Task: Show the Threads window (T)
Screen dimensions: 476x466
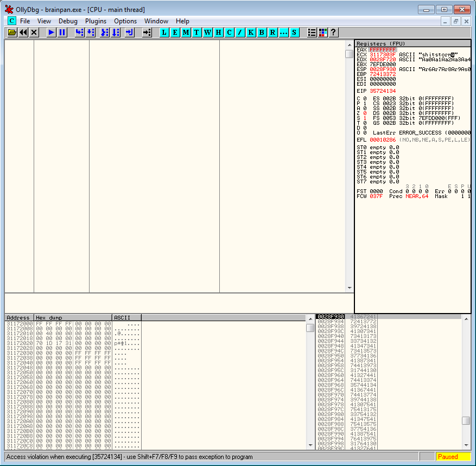Action: click(196, 32)
